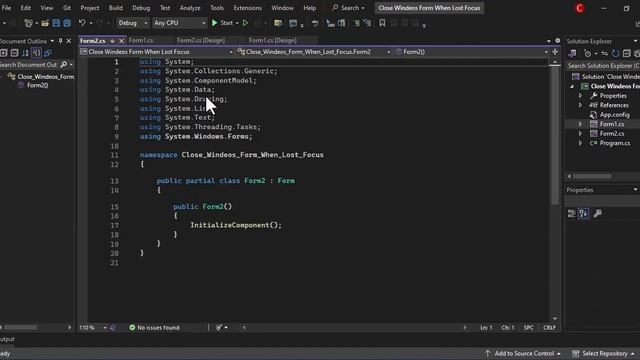
Task: Expand the References node
Action: point(580,105)
